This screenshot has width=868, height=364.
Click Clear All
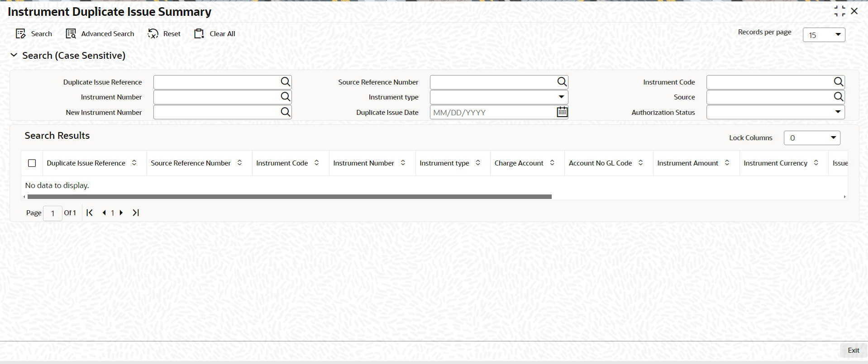[215, 34]
